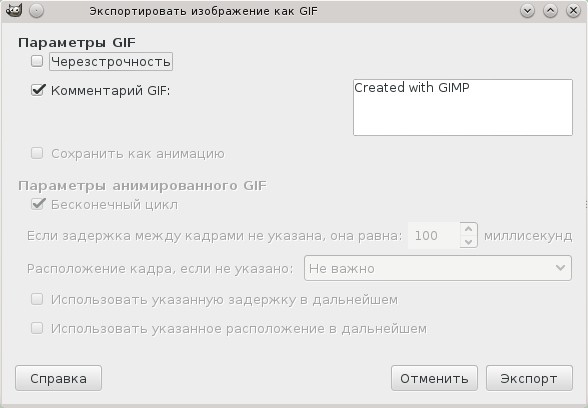The width and height of the screenshot is (588, 408).
Task: Click inside the Created with GIMP comment box
Action: point(463,107)
